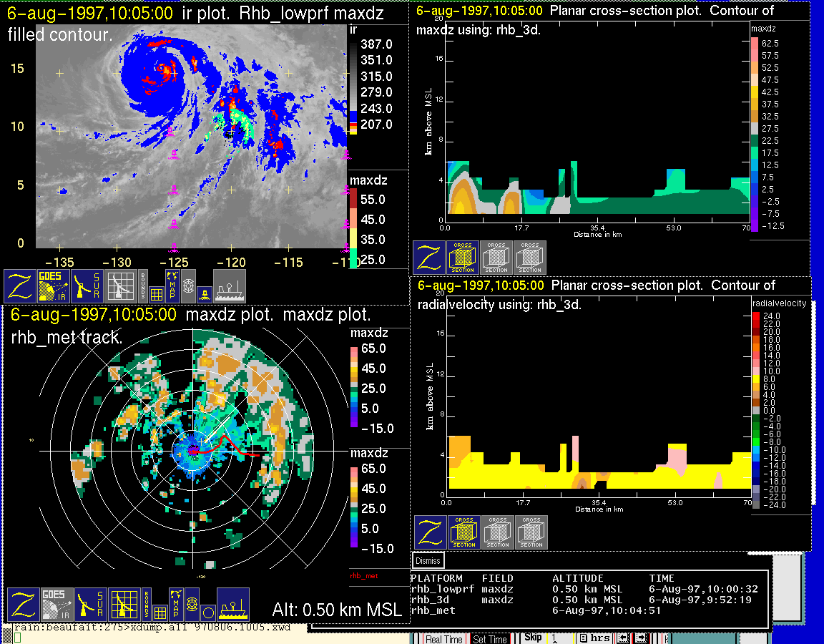The width and height of the screenshot is (824, 644).
Task: Toggle the small grid icon in ir plot toolbar
Action: point(157,293)
